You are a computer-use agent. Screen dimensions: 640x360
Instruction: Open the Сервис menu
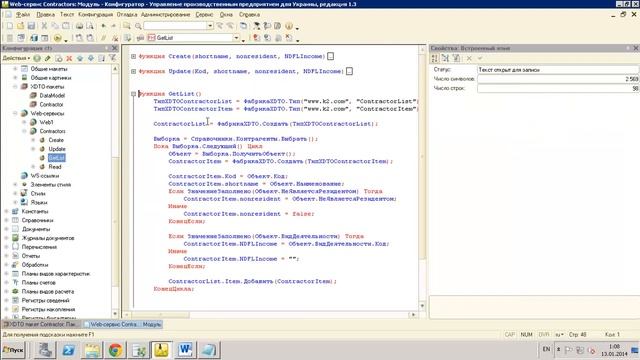(204, 15)
